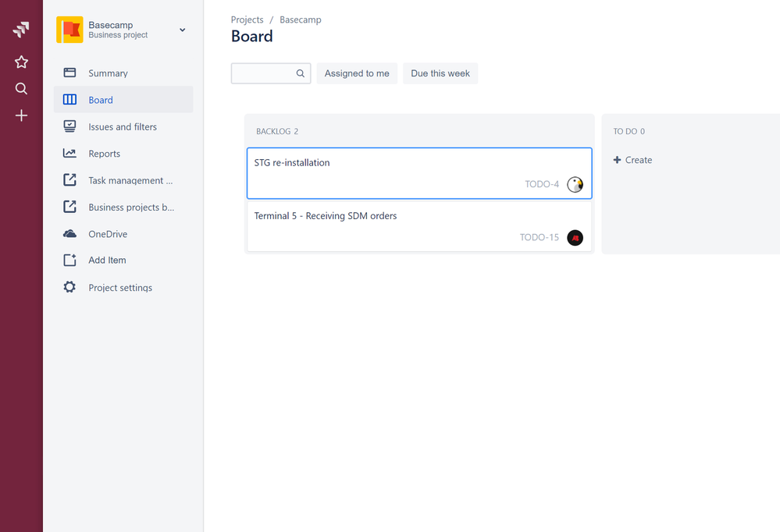Click issue key TODO-15
Viewport: 780px width, 532px height.
coord(540,237)
